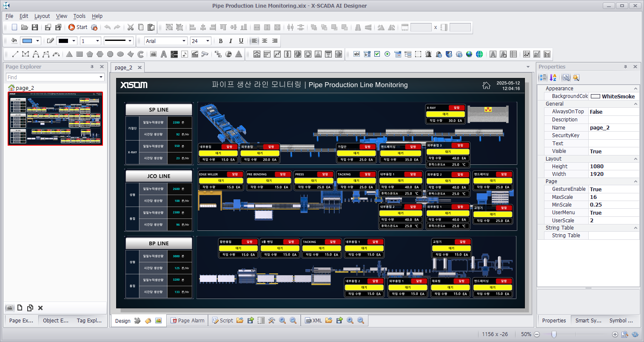
Task: Set text alignment to right
Action: pyautogui.click(x=275, y=41)
